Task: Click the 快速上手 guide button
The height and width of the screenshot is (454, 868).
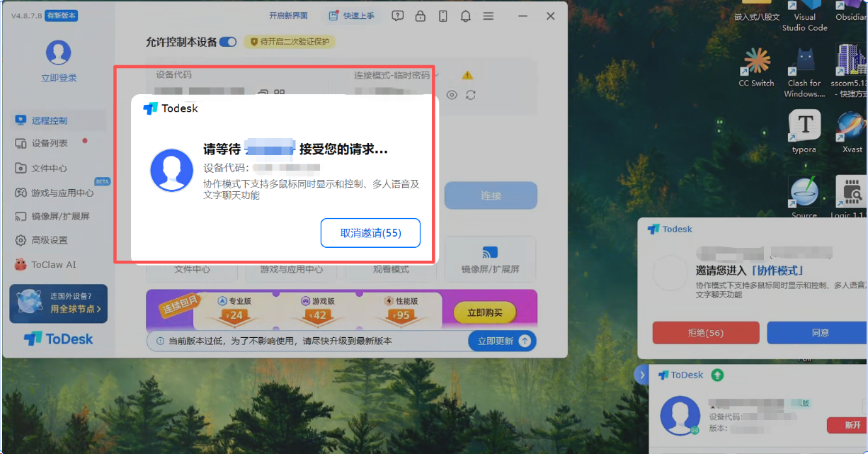Action: coord(353,16)
